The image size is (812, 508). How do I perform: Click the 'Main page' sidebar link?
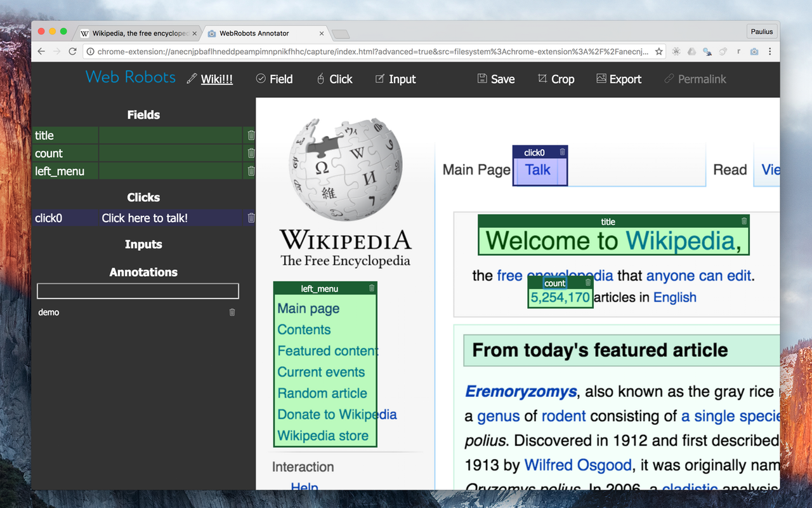[x=308, y=309]
